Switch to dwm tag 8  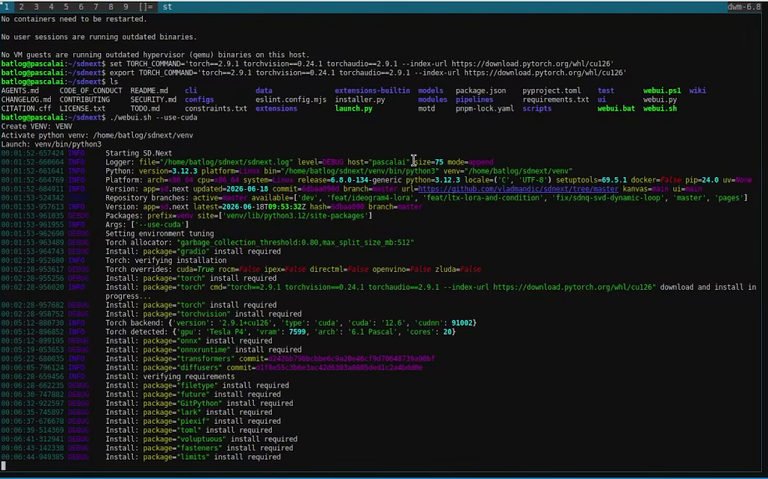click(111, 7)
